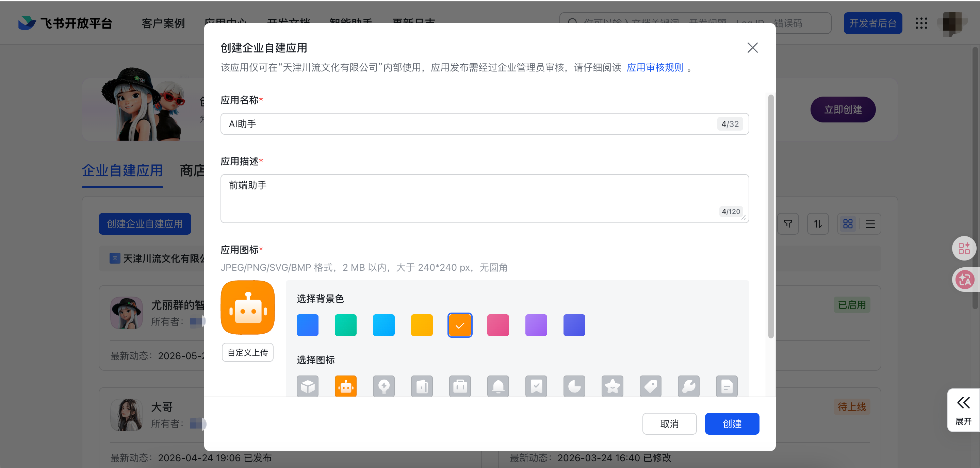The image size is (980, 468).
Task: Close the create app dialog
Action: 752,48
